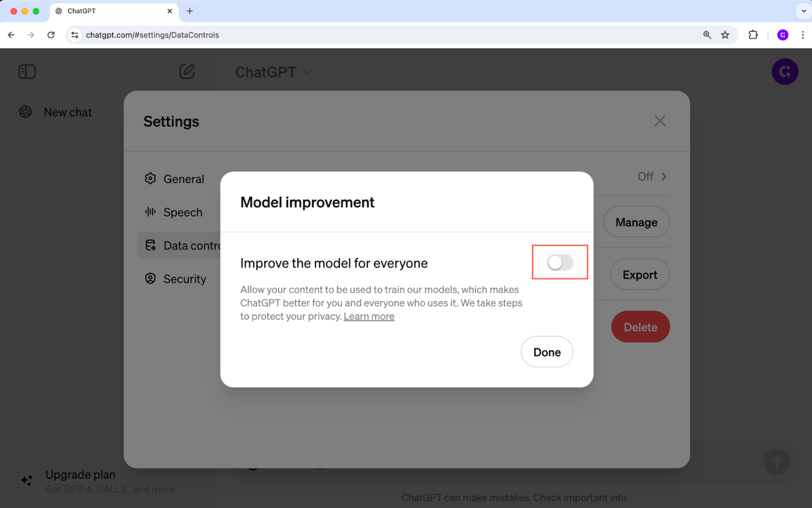Click the Manage button
This screenshot has width=812, height=508.
coord(636,222)
